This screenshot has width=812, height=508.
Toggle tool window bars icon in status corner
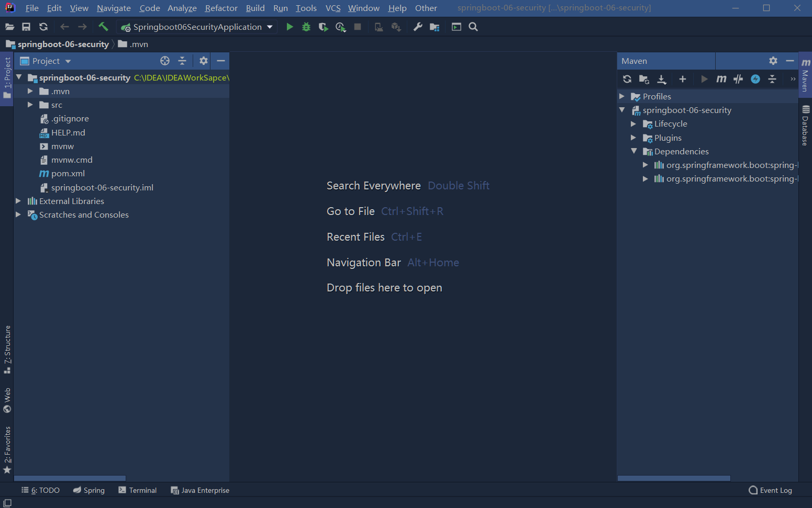(x=7, y=503)
